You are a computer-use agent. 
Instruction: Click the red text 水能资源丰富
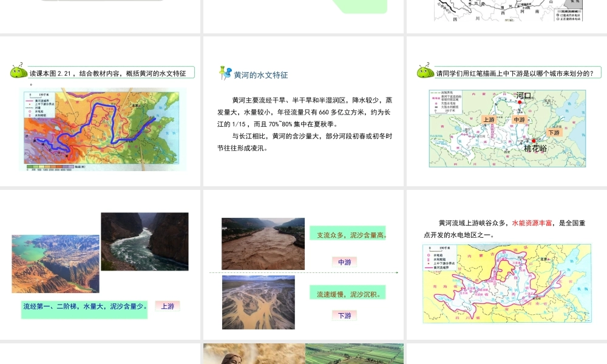point(532,223)
